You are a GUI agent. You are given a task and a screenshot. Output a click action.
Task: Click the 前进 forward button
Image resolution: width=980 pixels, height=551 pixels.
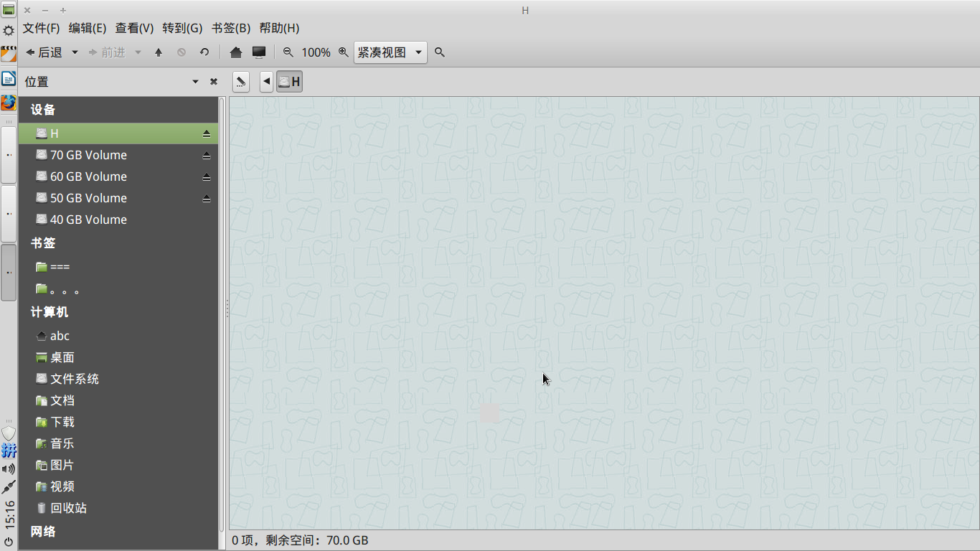(x=106, y=52)
